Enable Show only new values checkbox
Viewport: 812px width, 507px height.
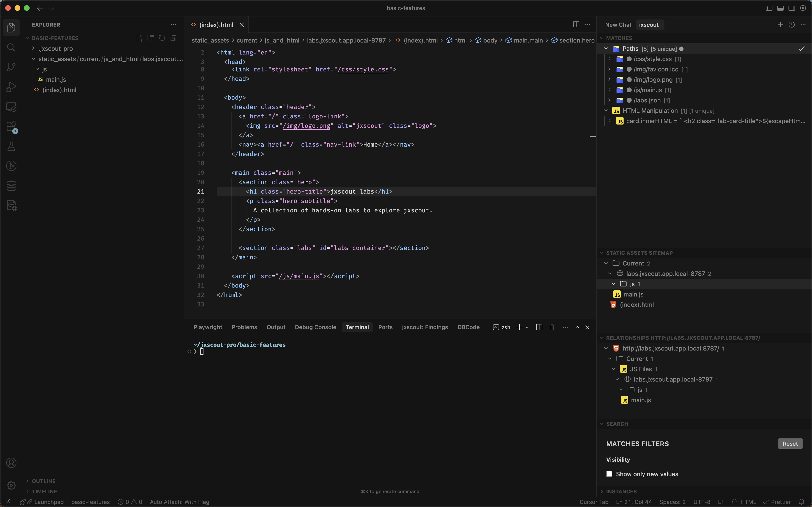[x=609, y=474]
